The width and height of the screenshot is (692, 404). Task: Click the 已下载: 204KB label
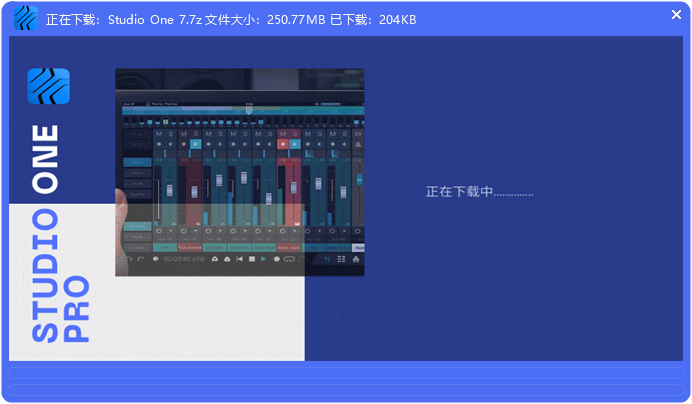coord(373,20)
